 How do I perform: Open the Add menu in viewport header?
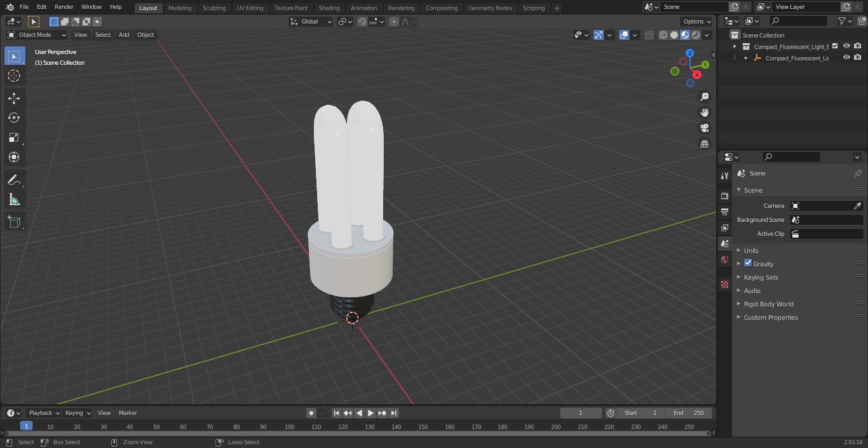(x=124, y=35)
